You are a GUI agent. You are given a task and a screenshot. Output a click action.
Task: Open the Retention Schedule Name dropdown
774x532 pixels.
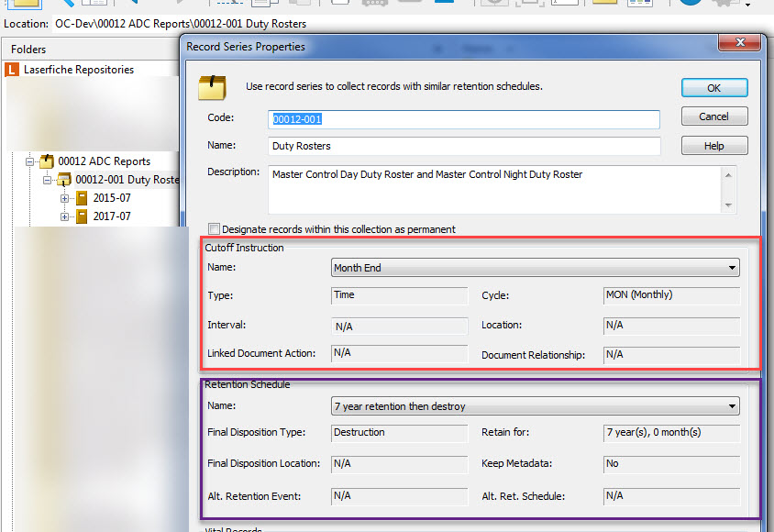[731, 405]
